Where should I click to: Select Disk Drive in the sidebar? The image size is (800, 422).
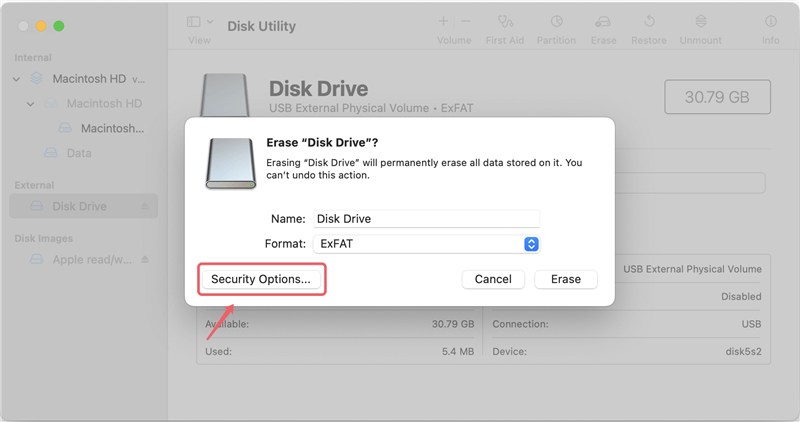point(79,207)
